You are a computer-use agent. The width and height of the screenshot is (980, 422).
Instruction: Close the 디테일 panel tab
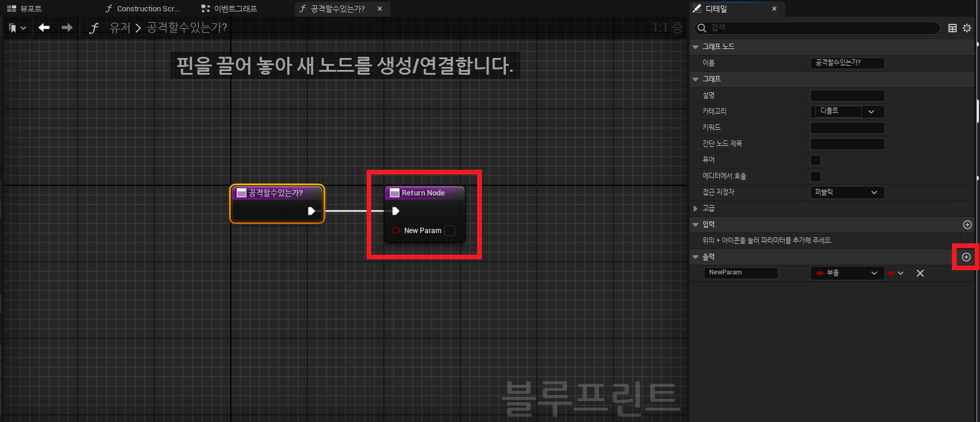(774, 9)
